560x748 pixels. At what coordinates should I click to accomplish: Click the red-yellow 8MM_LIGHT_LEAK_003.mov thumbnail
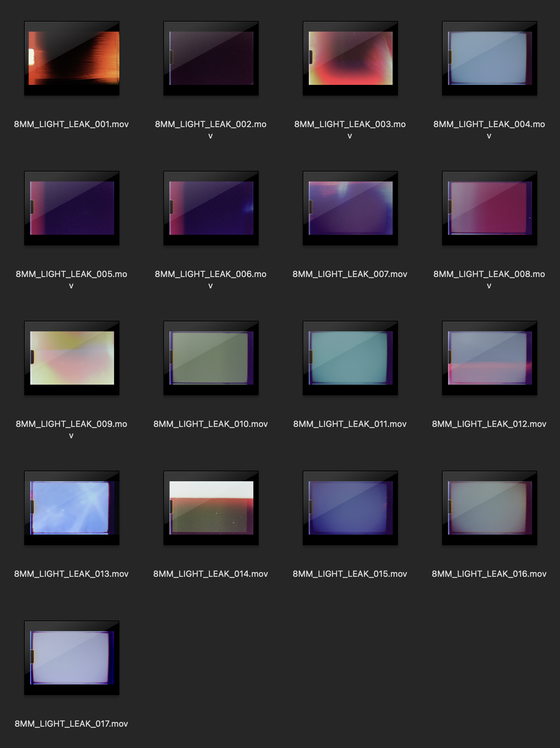350,58
